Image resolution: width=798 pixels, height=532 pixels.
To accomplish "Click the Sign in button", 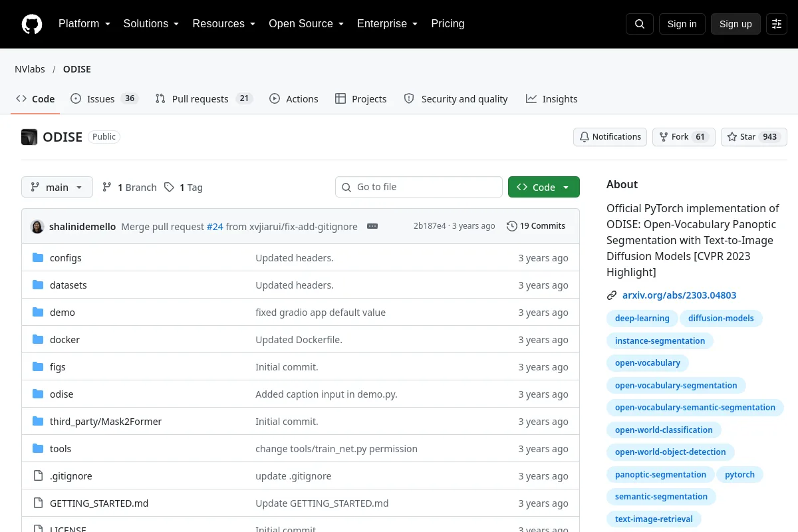I will coord(682,24).
